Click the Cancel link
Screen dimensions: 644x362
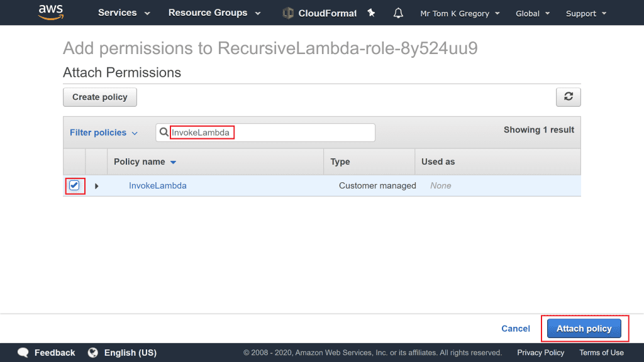tap(515, 329)
